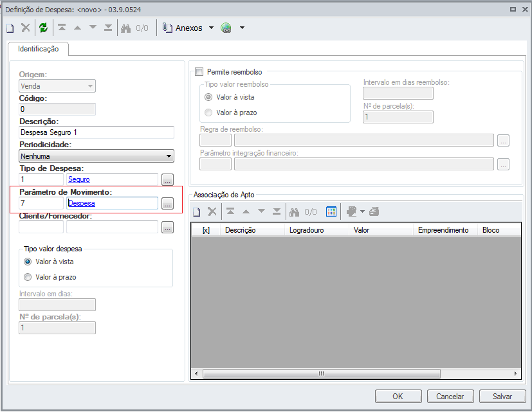Click the Código input field
Screen dimensions: 532x412
57,109
